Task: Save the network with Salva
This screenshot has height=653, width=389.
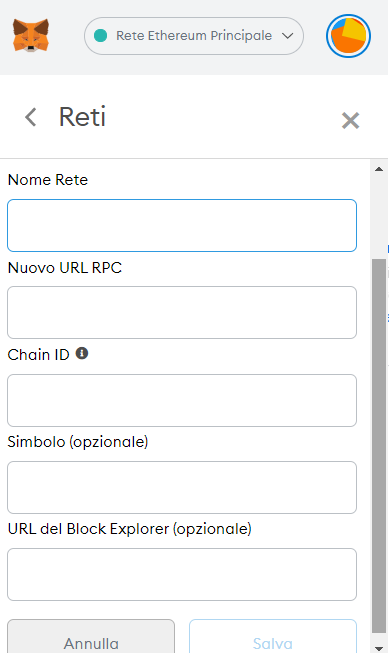Action: [x=273, y=636]
